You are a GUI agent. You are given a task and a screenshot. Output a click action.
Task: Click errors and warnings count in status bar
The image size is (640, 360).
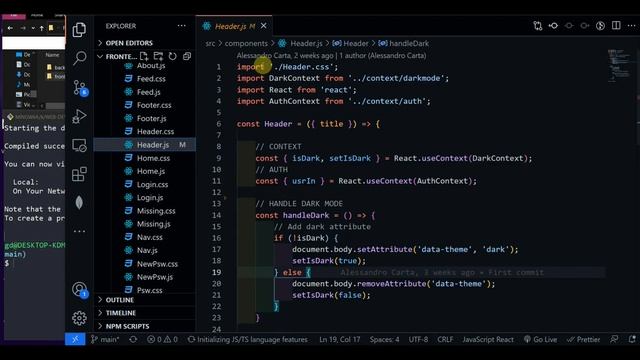pos(162,339)
